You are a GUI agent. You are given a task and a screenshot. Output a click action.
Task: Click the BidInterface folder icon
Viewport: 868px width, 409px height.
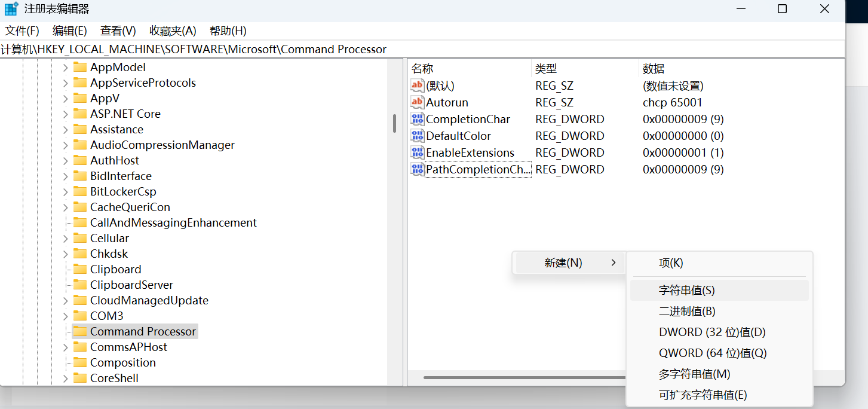pyautogui.click(x=80, y=176)
